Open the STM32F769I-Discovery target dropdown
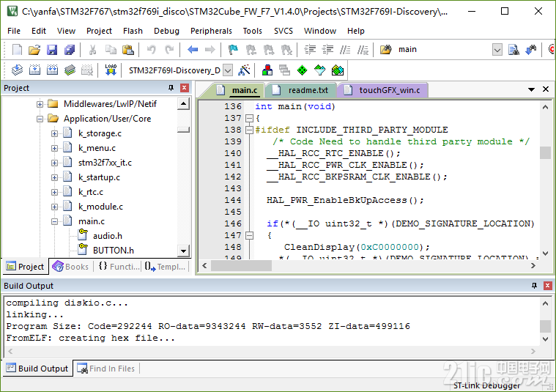 (x=228, y=70)
